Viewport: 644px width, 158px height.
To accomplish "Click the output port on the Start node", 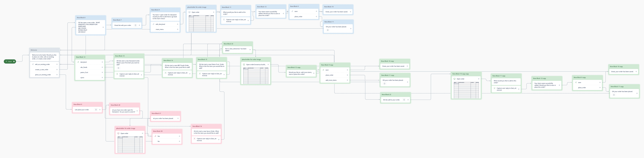I will coord(14,61).
